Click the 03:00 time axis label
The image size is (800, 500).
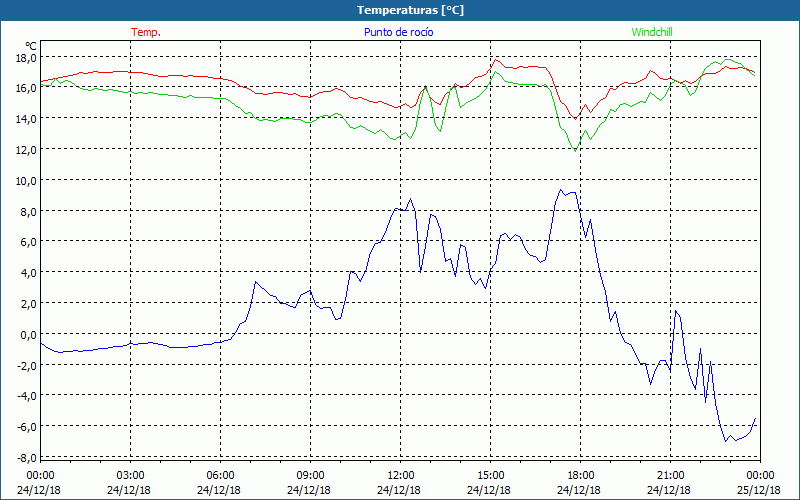(130, 476)
